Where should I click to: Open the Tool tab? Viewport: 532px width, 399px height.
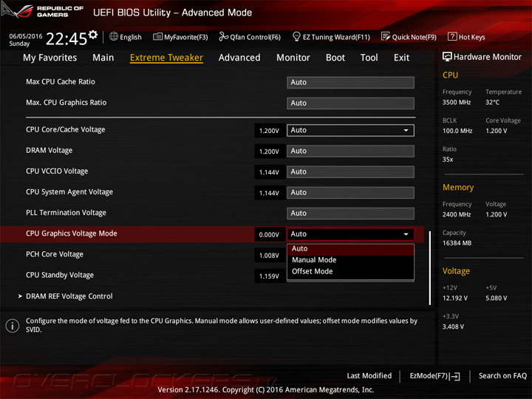click(369, 58)
